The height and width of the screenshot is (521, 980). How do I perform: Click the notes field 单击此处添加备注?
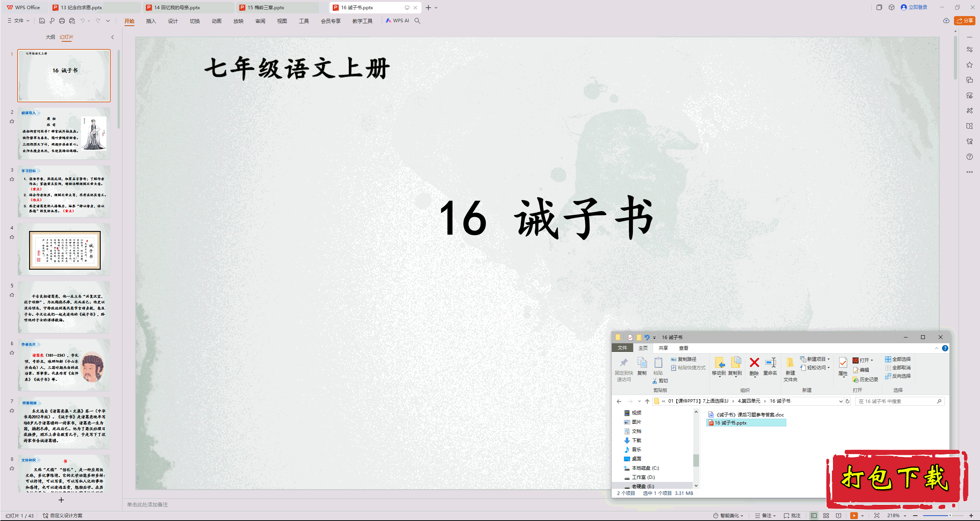click(x=147, y=505)
